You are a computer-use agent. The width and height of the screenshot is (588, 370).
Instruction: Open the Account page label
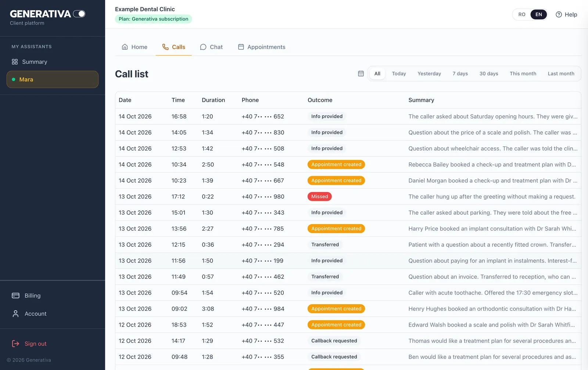pyautogui.click(x=35, y=314)
